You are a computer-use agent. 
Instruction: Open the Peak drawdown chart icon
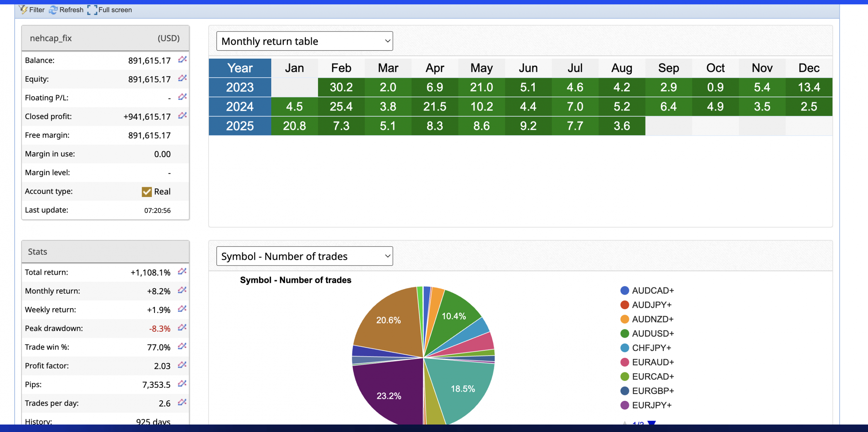[182, 328]
